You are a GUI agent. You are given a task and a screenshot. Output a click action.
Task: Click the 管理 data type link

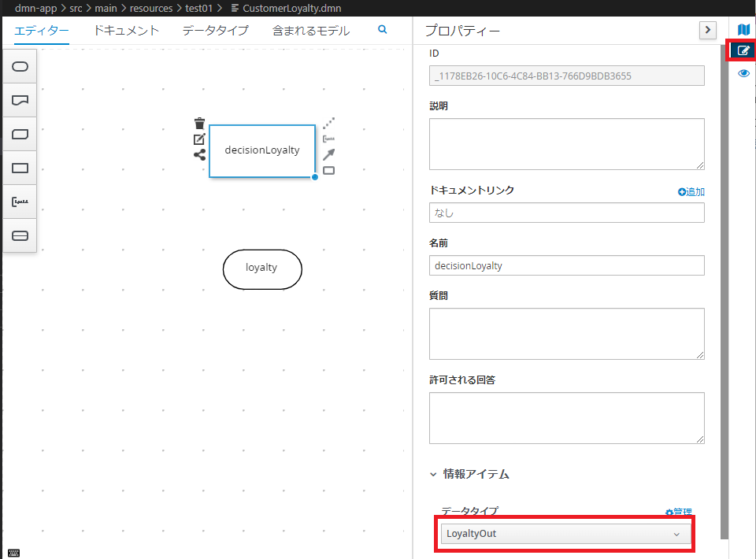tap(679, 512)
